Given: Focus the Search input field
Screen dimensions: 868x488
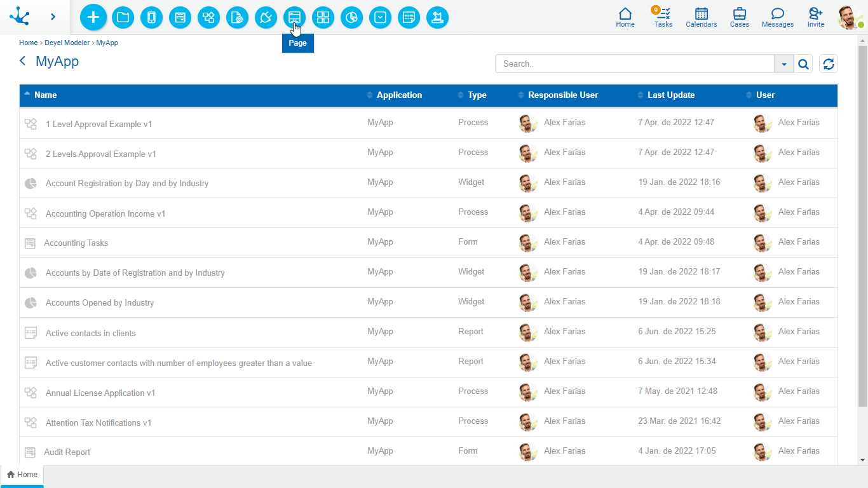Looking at the screenshot, I should pyautogui.click(x=635, y=64).
